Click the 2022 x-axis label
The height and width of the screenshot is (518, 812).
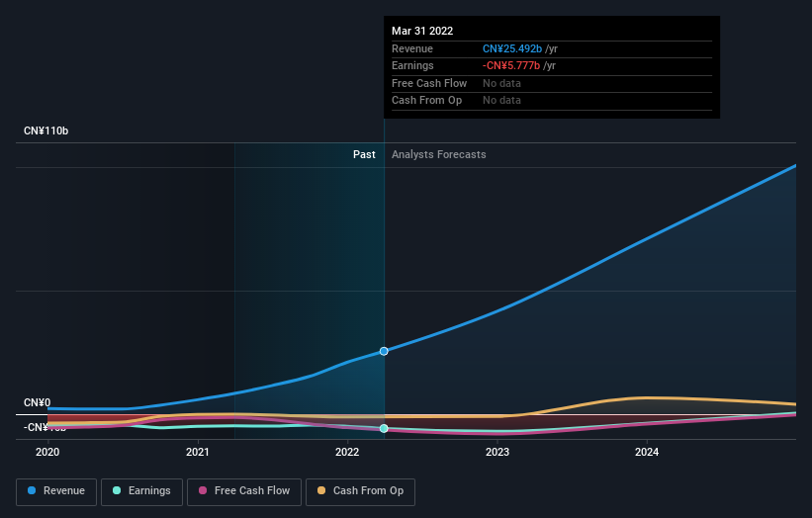click(347, 452)
